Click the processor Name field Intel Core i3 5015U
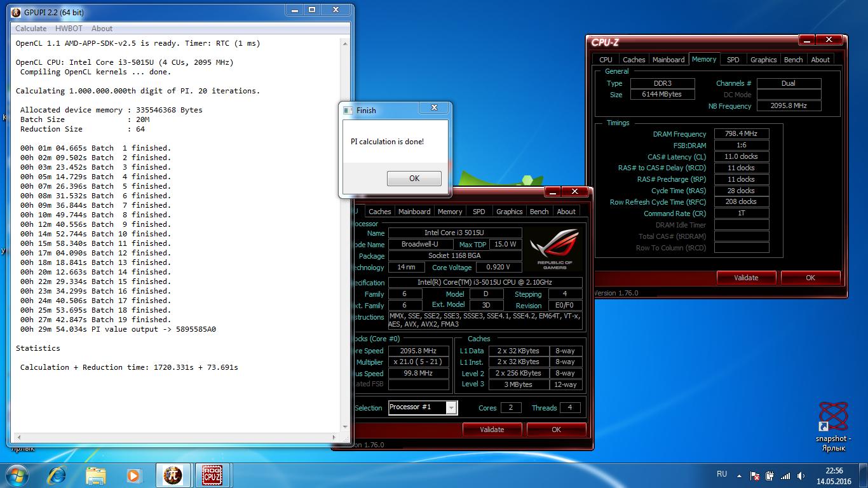The width and height of the screenshot is (868, 488). click(x=454, y=233)
